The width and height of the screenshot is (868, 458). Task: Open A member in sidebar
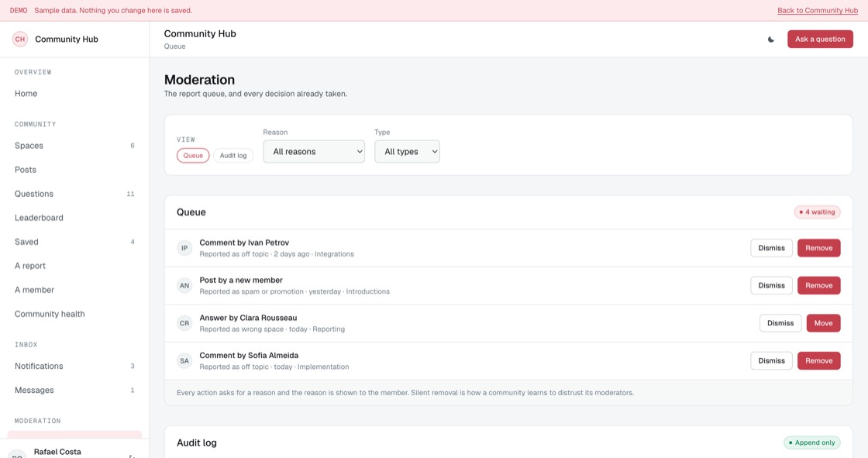pos(74,290)
